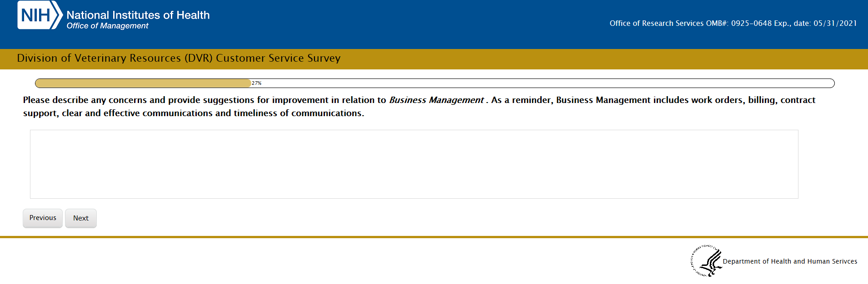Click the Office of Research Services text
The width and height of the screenshot is (868, 284).
pos(656,24)
